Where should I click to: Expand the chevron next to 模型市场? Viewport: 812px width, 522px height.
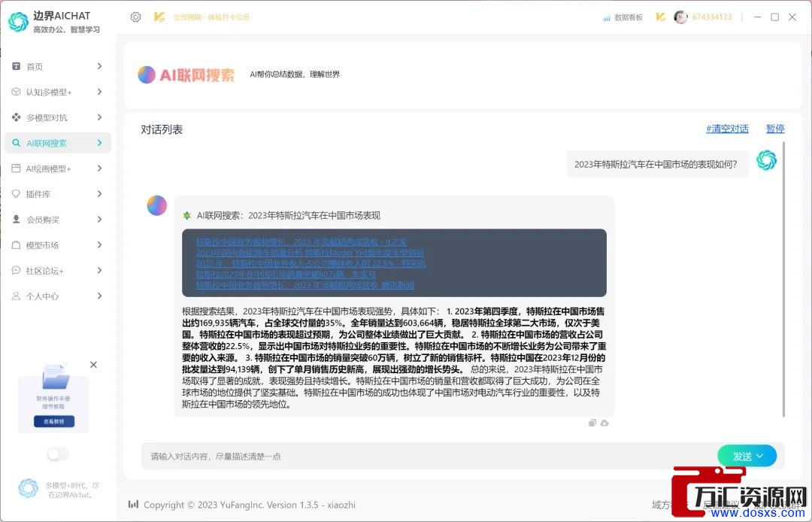point(99,245)
